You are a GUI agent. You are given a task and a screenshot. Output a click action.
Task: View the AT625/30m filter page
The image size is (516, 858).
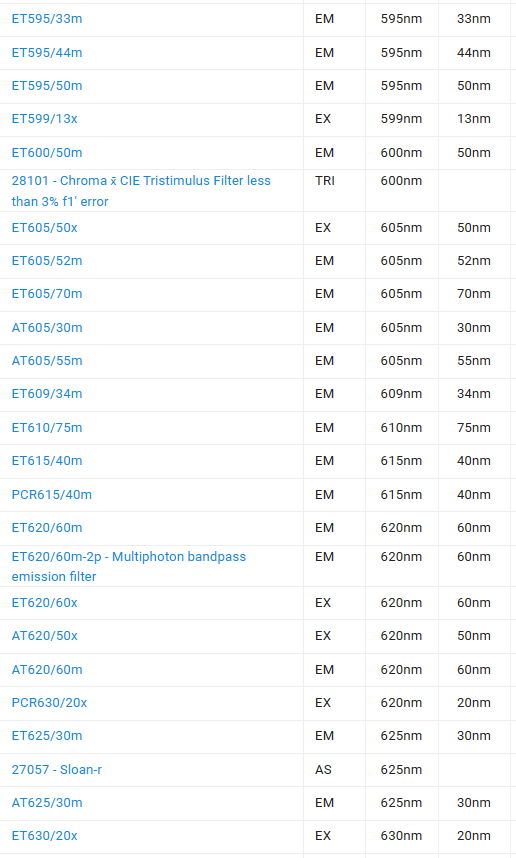(47, 803)
